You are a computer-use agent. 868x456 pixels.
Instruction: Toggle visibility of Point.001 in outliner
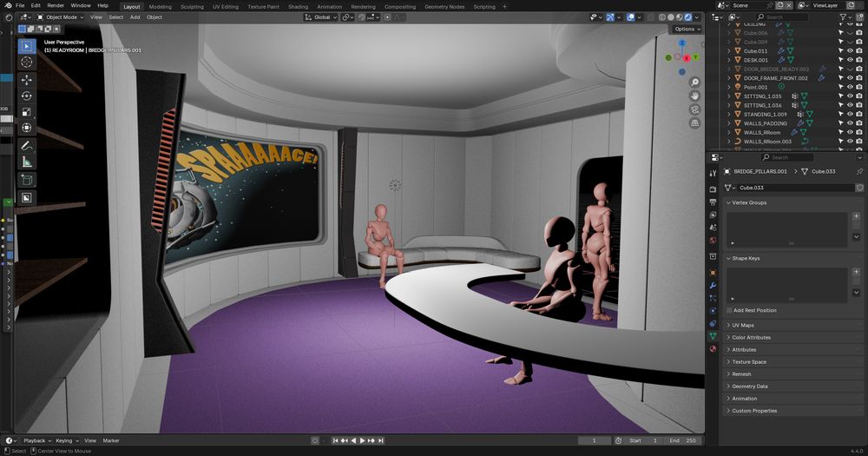click(x=851, y=87)
